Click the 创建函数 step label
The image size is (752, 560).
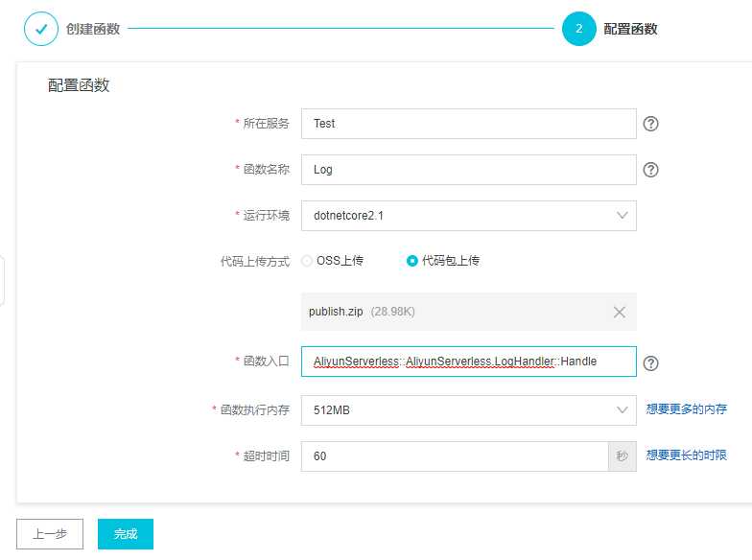(93, 29)
